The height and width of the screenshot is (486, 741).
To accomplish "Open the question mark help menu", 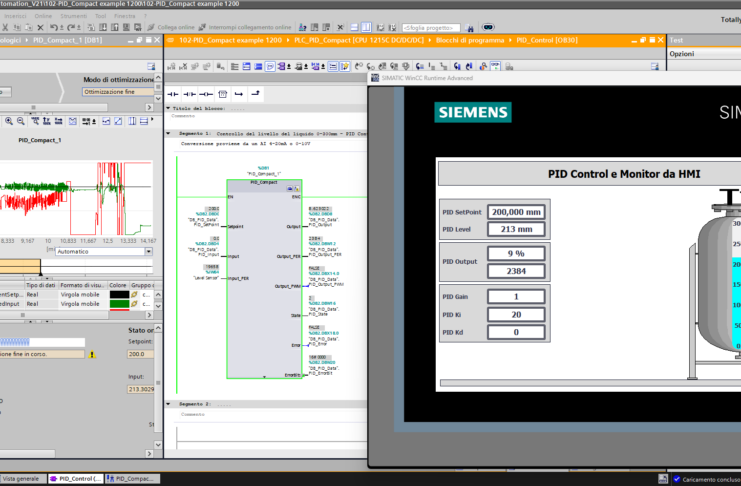I will click(146, 16).
